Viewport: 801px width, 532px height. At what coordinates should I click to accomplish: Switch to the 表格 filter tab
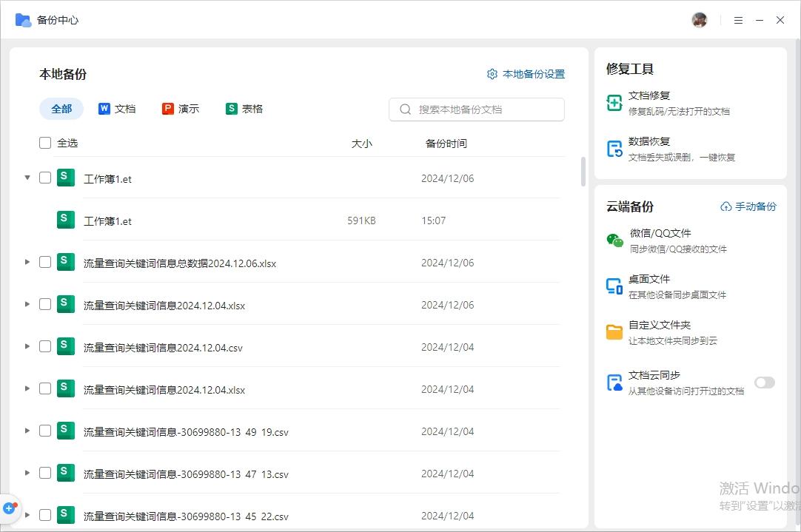click(x=244, y=109)
